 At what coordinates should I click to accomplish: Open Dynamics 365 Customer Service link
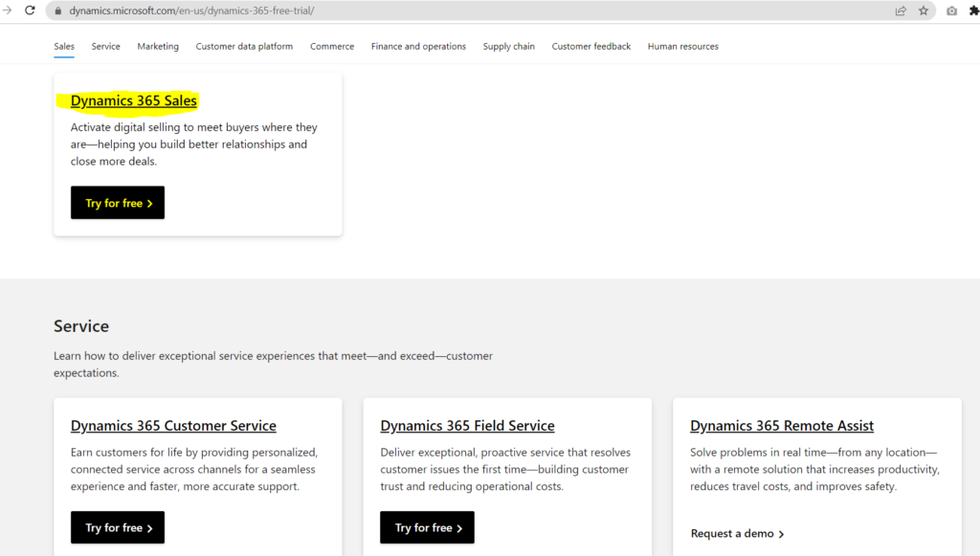tap(173, 426)
